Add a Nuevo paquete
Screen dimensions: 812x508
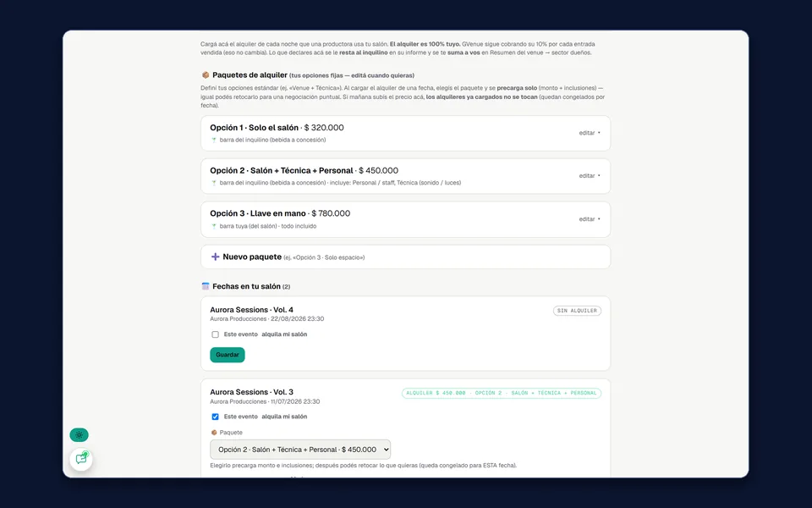pos(405,257)
